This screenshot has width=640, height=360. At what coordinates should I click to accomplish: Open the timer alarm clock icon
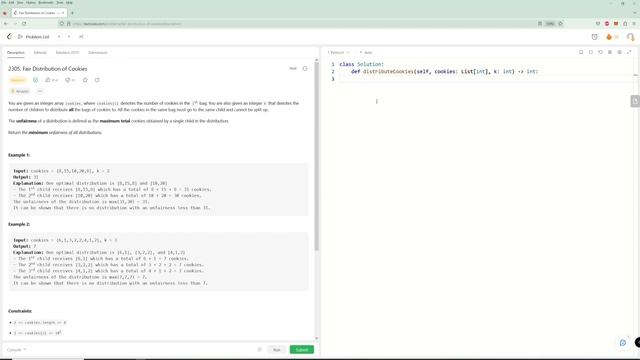[x=594, y=37]
